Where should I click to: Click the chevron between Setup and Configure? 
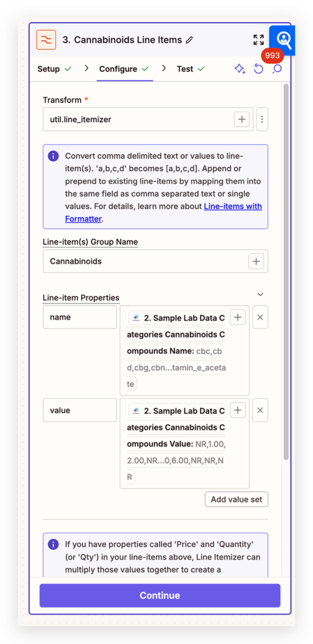click(86, 68)
